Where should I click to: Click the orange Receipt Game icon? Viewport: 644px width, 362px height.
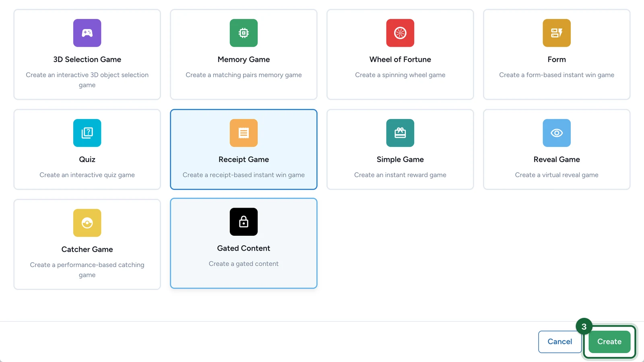(x=244, y=133)
